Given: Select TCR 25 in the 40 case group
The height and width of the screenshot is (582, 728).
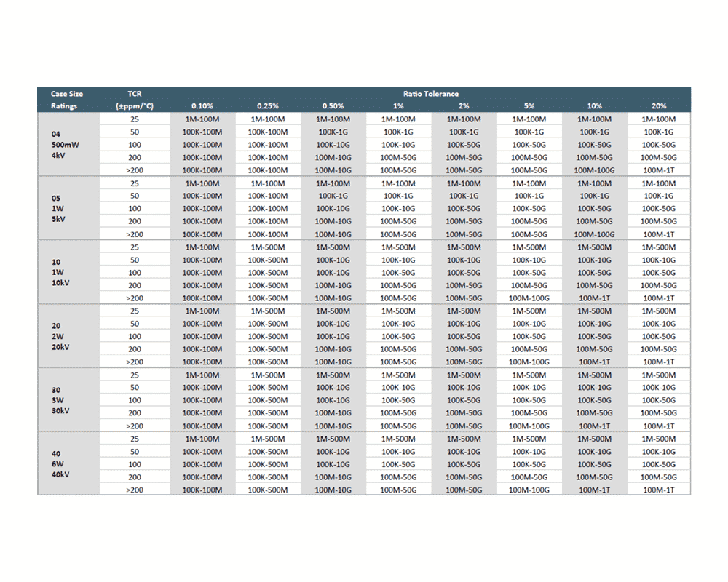Looking at the screenshot, I should (135, 439).
